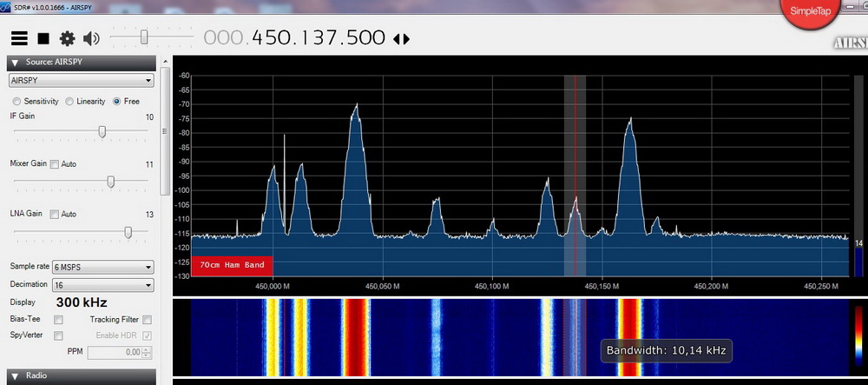Click the waterfall color gradient bar
The image size is (868, 385).
point(858,338)
